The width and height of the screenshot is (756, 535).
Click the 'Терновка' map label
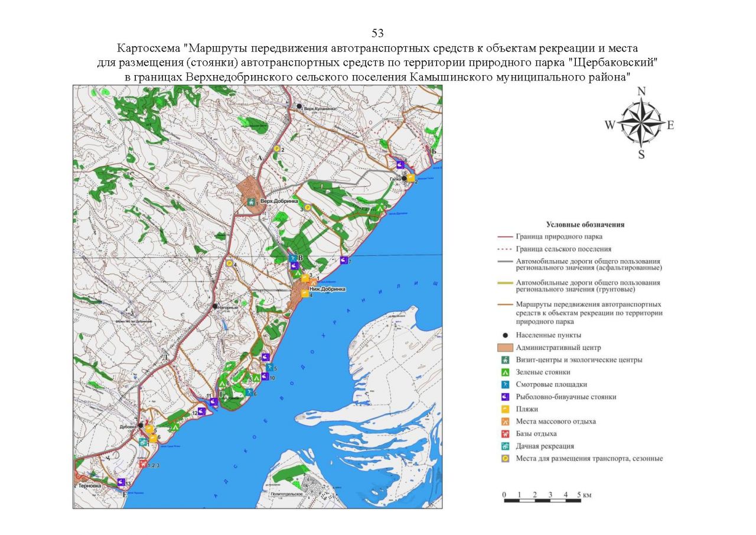point(90,485)
